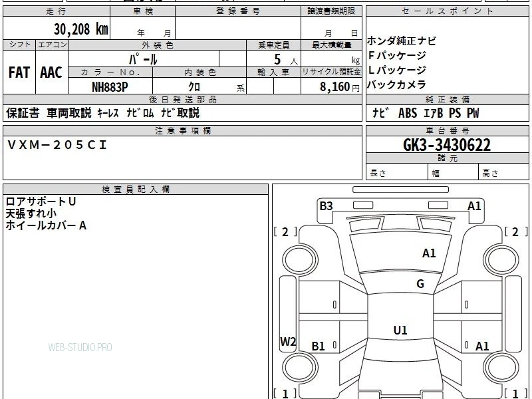
Task: Select the ナビ取説 item
Action: pos(180,113)
